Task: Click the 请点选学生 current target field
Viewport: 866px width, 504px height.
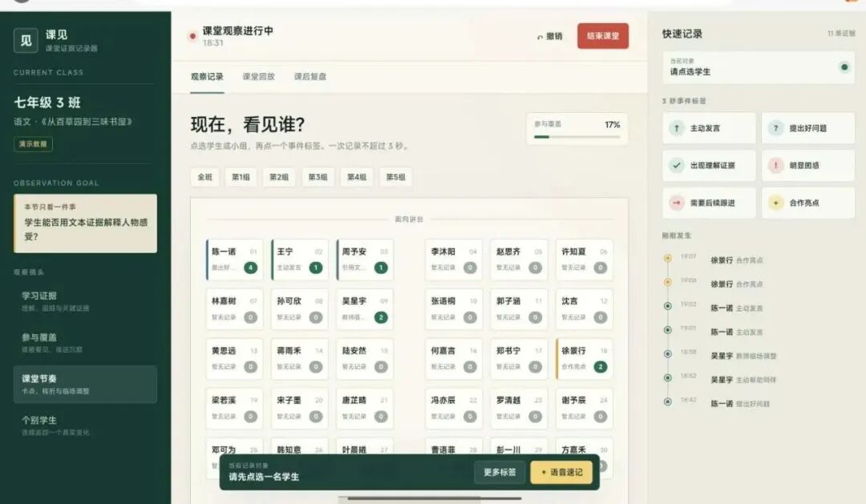Action: coord(759,67)
